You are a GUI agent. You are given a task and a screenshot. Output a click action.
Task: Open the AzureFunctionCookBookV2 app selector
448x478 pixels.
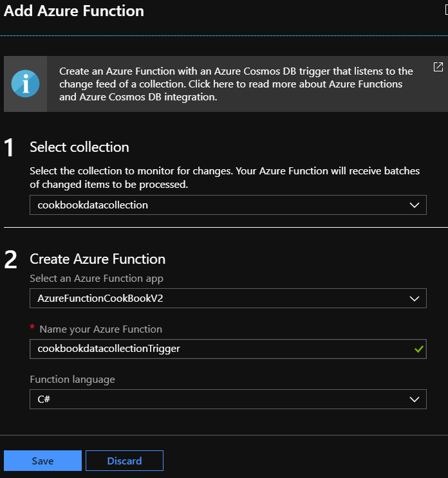219,298
